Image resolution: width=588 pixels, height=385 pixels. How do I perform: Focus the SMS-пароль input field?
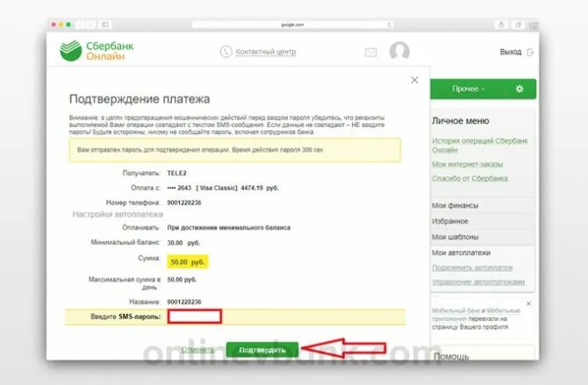click(x=194, y=317)
